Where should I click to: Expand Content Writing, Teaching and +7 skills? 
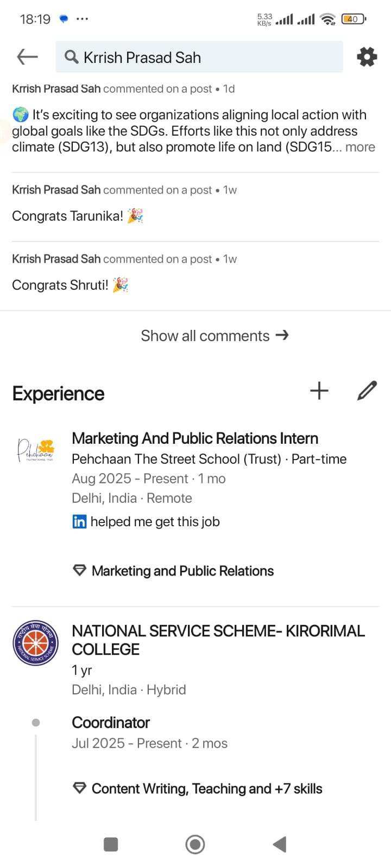(206, 788)
